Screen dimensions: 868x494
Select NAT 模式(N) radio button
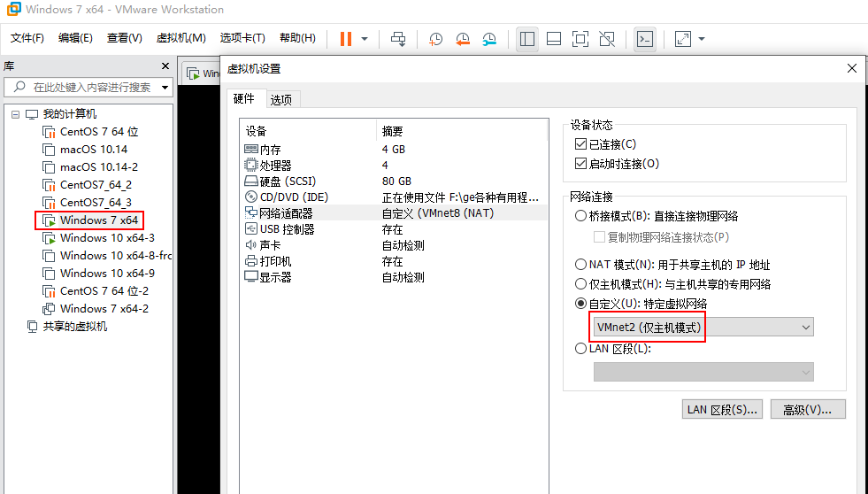pyautogui.click(x=580, y=265)
